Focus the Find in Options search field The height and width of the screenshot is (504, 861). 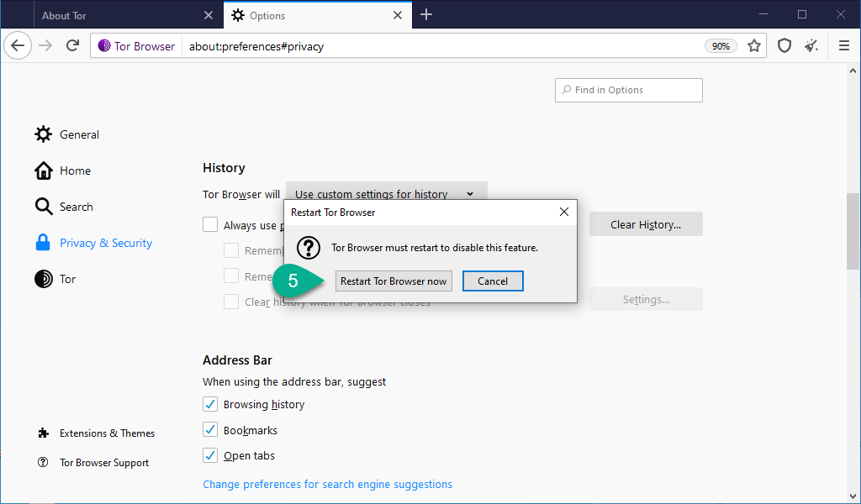(x=629, y=90)
